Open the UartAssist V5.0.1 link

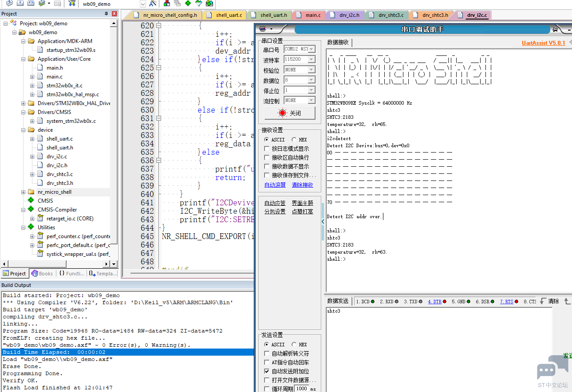(x=544, y=43)
